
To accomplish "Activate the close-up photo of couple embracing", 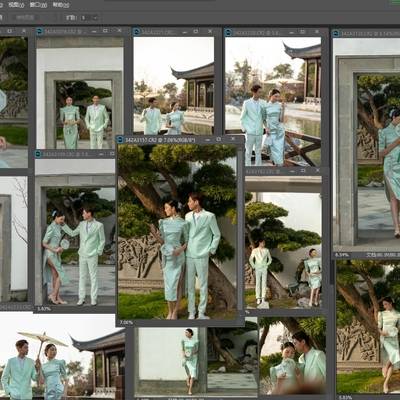I will point(293,356).
